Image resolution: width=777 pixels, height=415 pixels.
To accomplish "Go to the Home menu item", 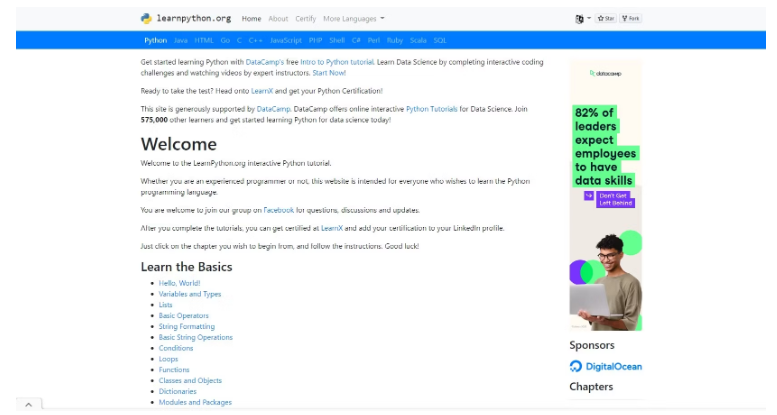I will point(251,19).
